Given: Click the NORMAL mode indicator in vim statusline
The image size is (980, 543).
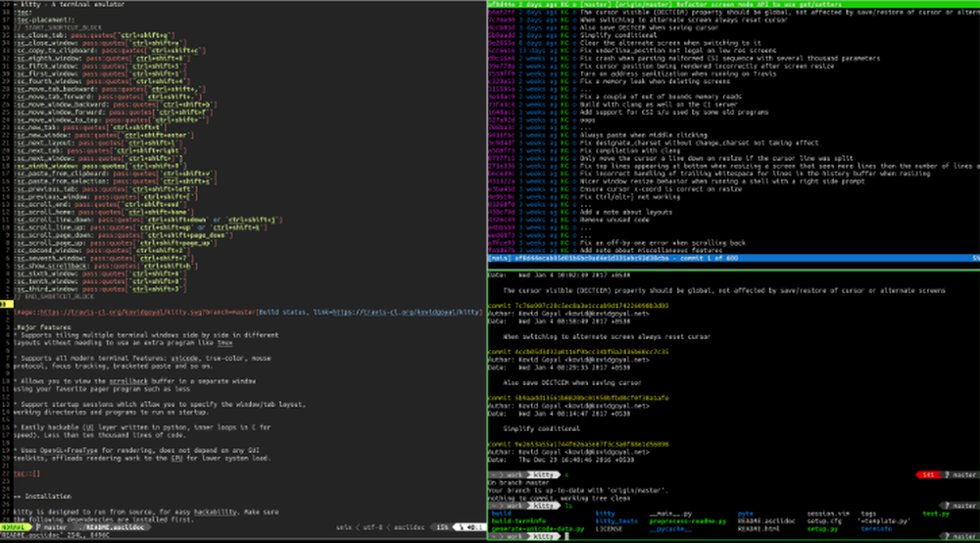Looking at the screenshot, I should [15, 527].
